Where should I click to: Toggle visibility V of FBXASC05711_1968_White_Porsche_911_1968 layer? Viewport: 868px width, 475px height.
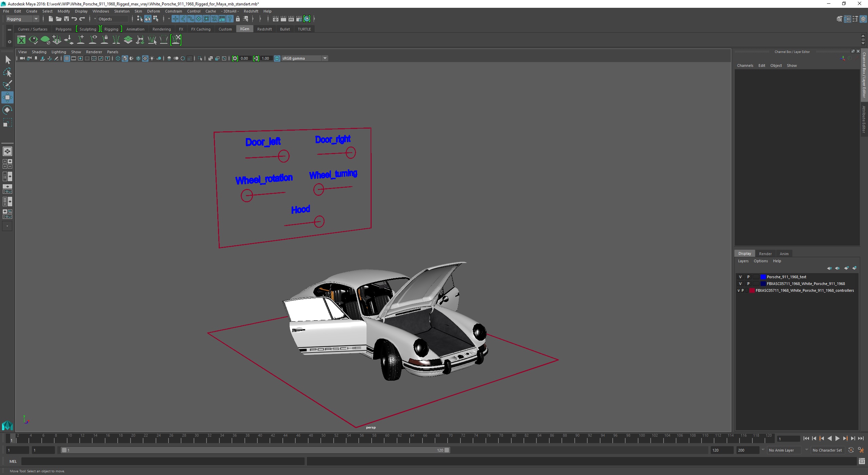click(740, 284)
